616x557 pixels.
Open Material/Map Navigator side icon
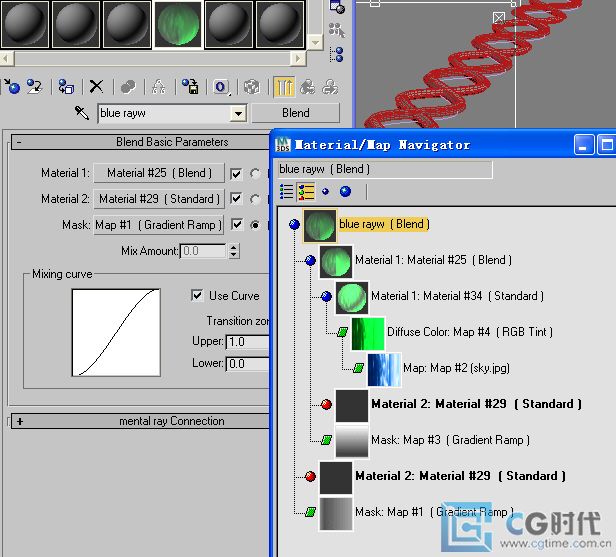(337, 54)
